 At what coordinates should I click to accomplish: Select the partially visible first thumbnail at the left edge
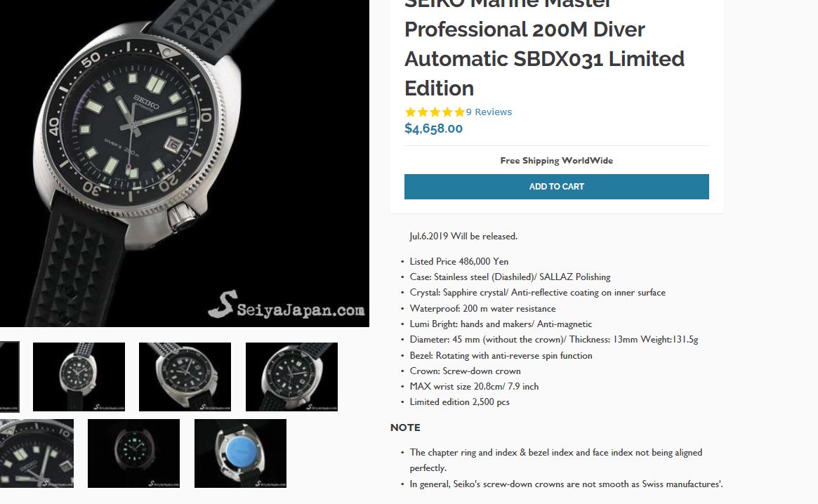coord(9,377)
